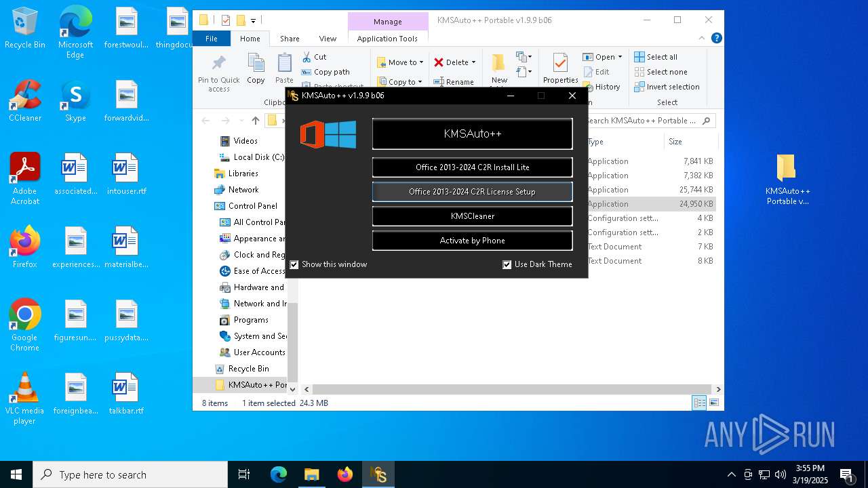Open the Recycle Bin desktop icon
The width and height of the screenshot is (868, 488).
pos(25,28)
